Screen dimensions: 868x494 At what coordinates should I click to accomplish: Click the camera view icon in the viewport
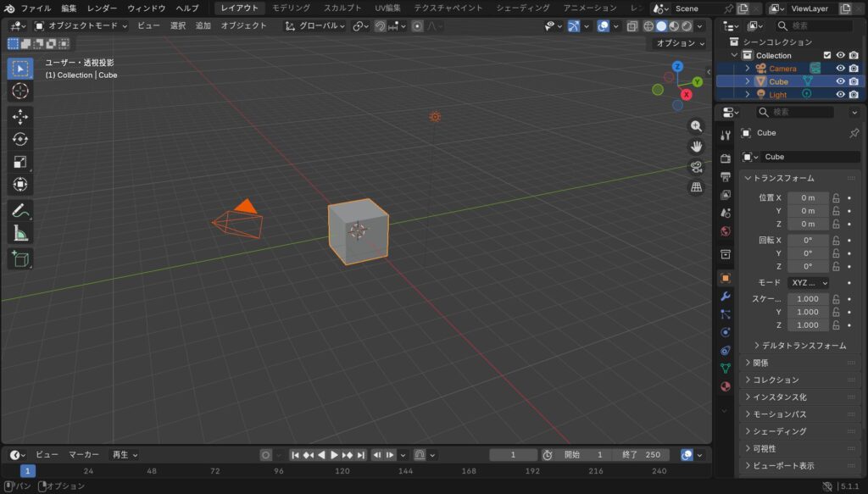(x=696, y=167)
